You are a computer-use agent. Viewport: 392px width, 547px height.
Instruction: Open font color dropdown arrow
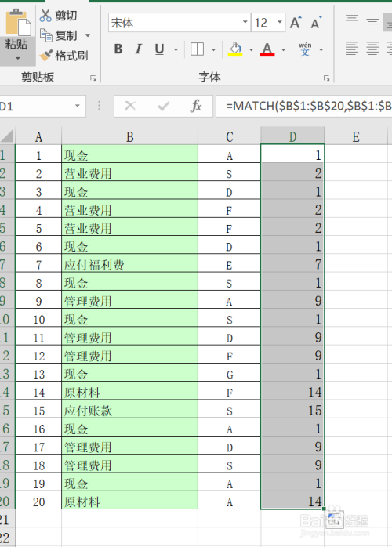283,50
